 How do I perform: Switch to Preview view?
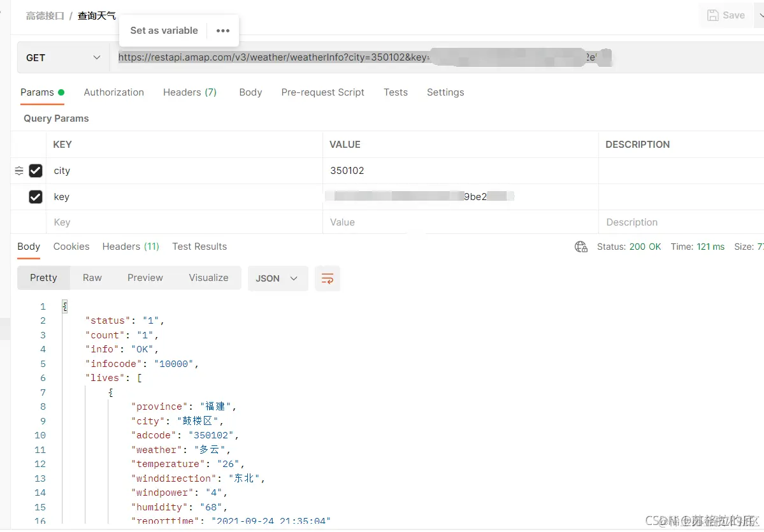145,278
